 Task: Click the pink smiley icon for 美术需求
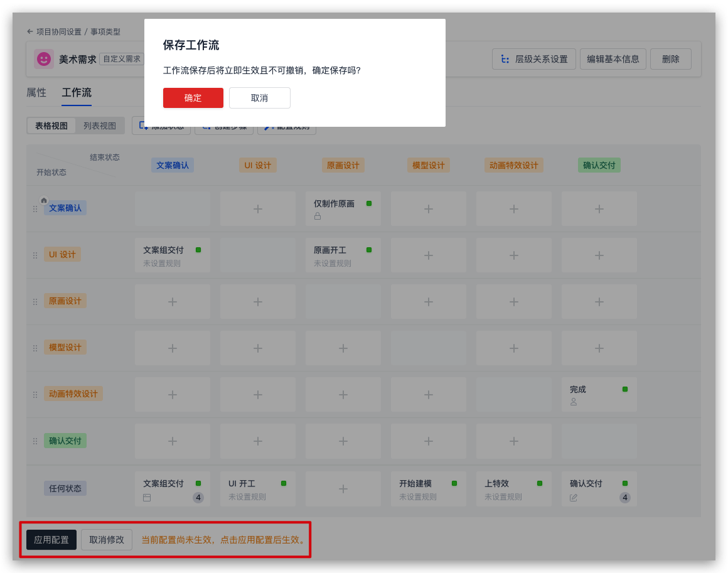point(44,59)
